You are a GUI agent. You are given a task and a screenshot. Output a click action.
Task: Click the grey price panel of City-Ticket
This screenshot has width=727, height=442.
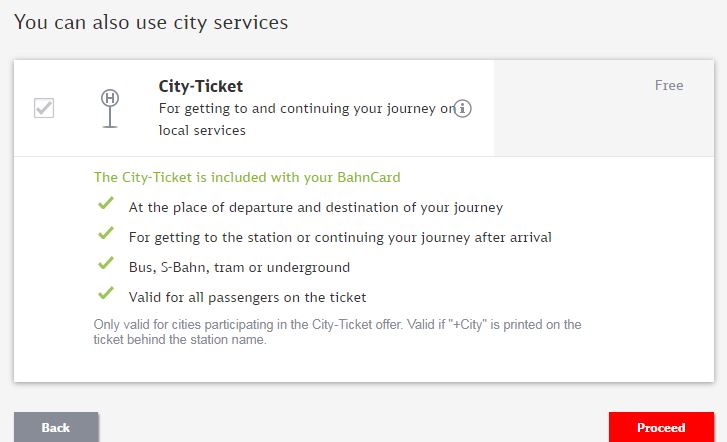[604, 108]
